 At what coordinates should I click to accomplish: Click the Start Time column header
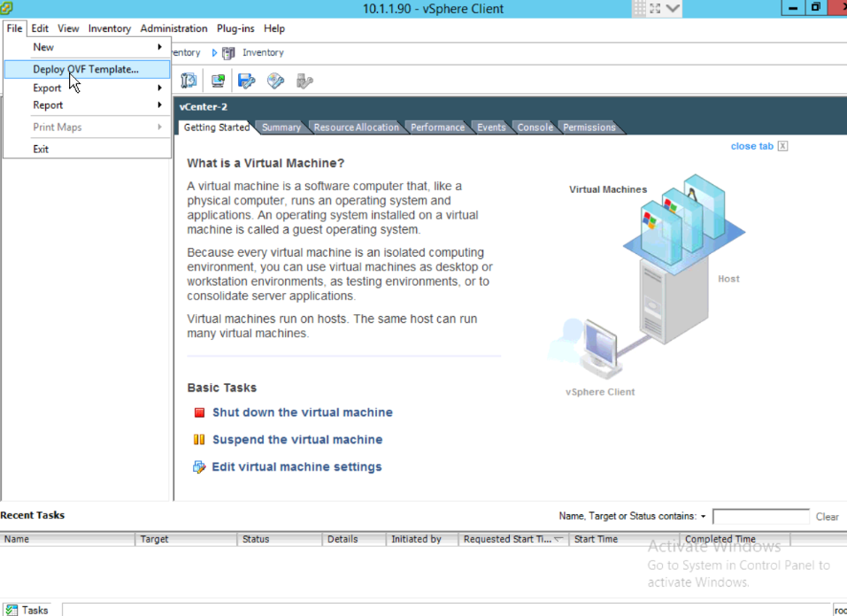pos(624,539)
